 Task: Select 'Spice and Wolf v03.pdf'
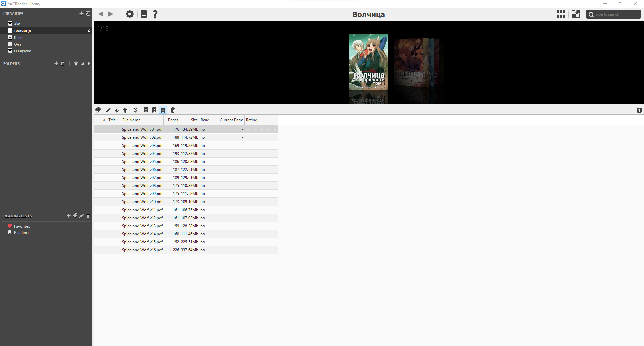(x=186, y=146)
